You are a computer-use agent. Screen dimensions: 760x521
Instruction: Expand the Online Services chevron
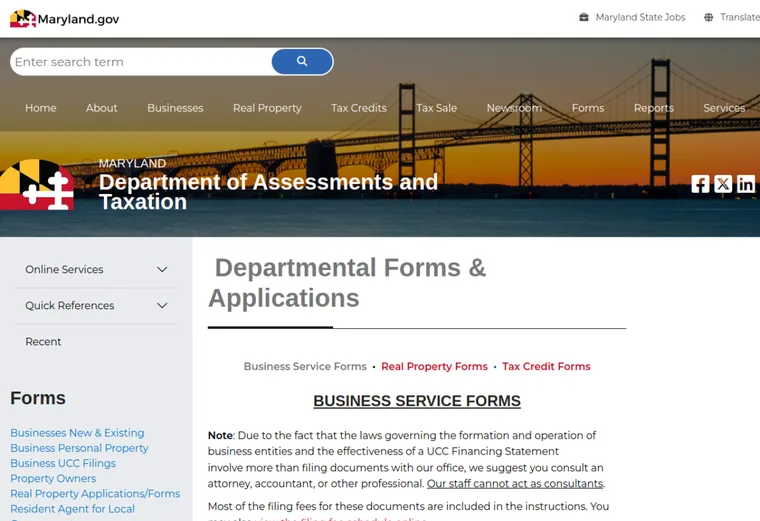pyautogui.click(x=162, y=269)
